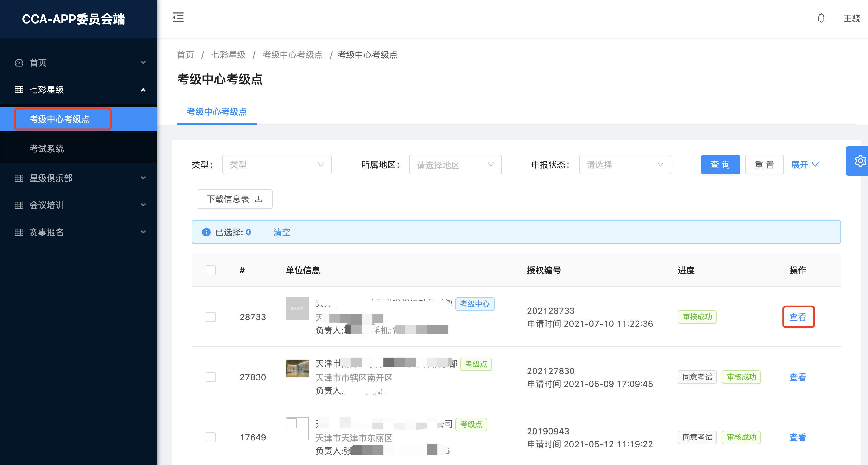Toggle the select-all checkbox in table header
The image size is (868, 465).
pos(211,270)
